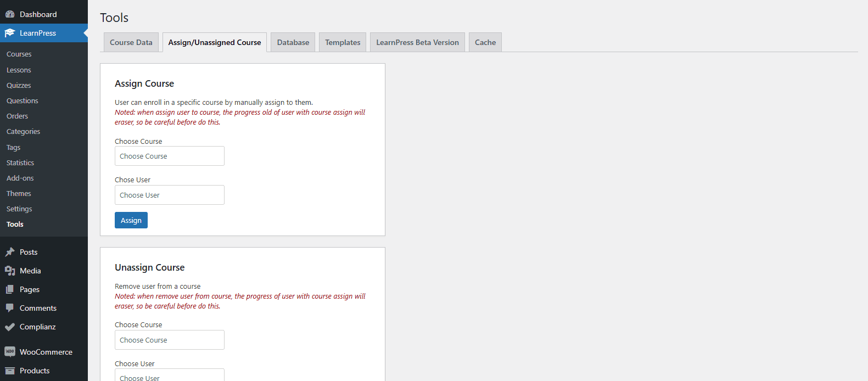Click the Pages icon in sidebar

coord(10,289)
